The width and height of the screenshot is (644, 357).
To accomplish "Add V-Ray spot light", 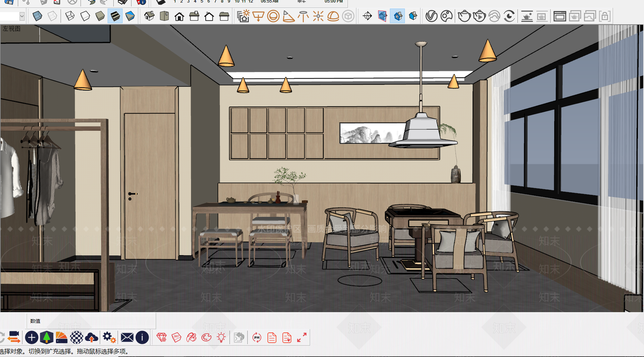I will click(x=289, y=16).
